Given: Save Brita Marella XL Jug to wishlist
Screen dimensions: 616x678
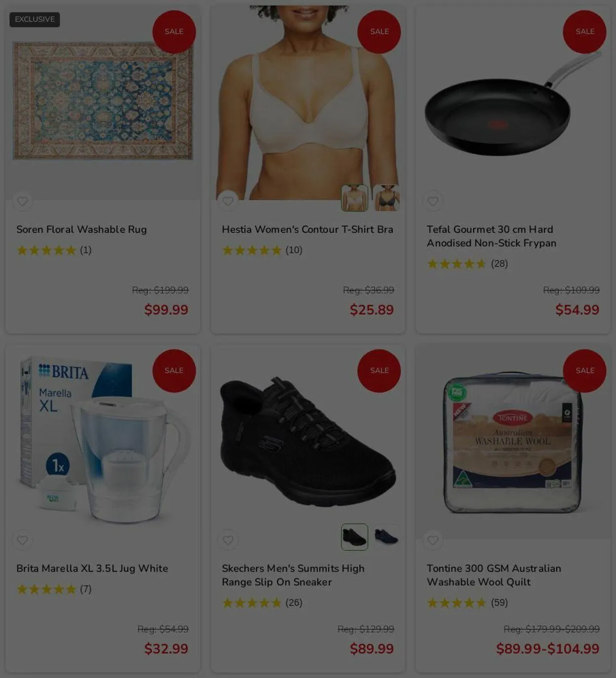Looking at the screenshot, I should 23,540.
